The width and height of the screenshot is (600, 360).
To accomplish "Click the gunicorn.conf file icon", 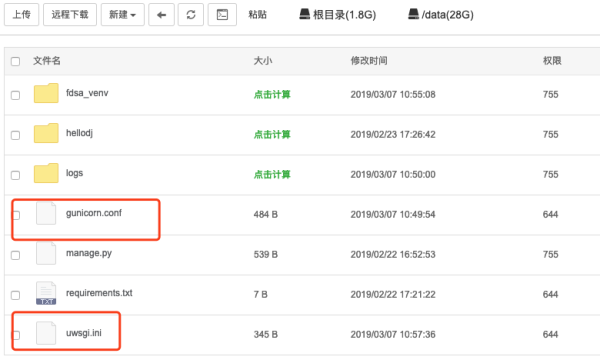I will point(46,213).
